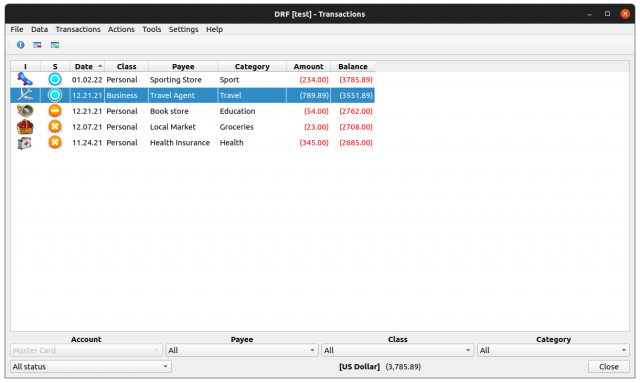The height and width of the screenshot is (383, 640).
Task: Click the orange X status for Local Market
Action: pos(55,127)
